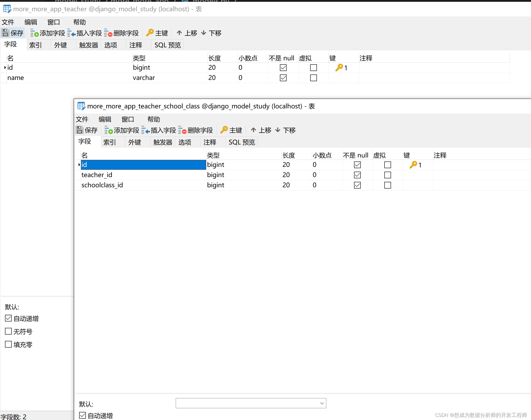Open 帮助 menu in teacher window
The image size is (531, 420).
tap(80, 22)
